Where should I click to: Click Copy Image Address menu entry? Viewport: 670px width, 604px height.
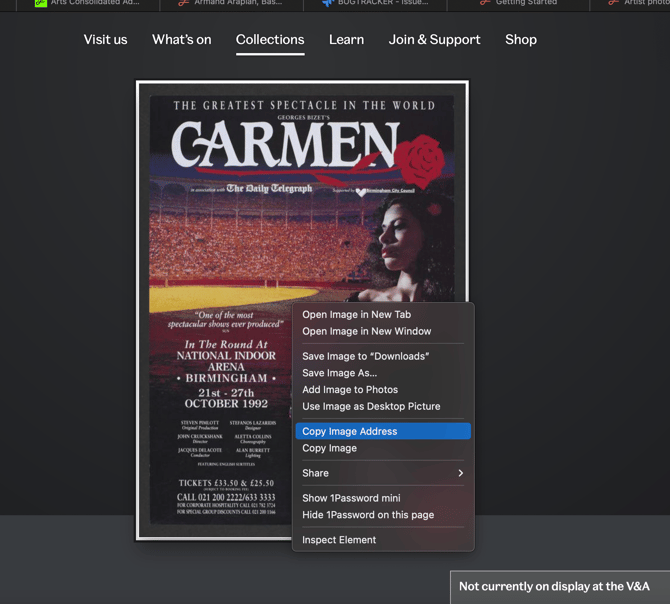pos(383,431)
